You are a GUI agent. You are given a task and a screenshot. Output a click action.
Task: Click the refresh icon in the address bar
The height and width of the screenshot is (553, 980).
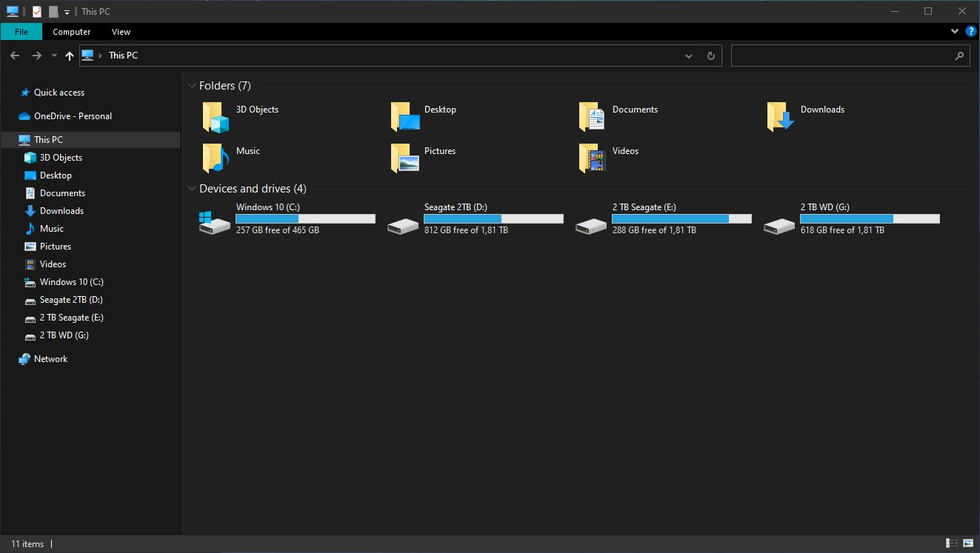pyautogui.click(x=710, y=55)
